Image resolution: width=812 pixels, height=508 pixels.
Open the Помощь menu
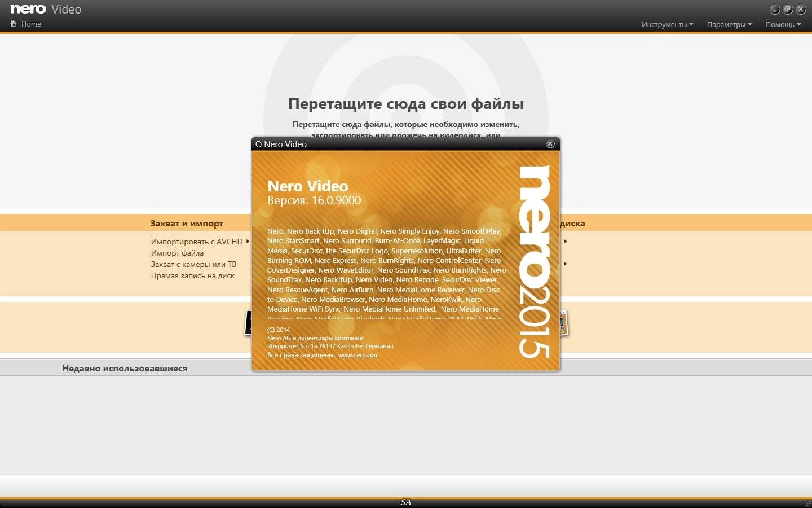783,24
